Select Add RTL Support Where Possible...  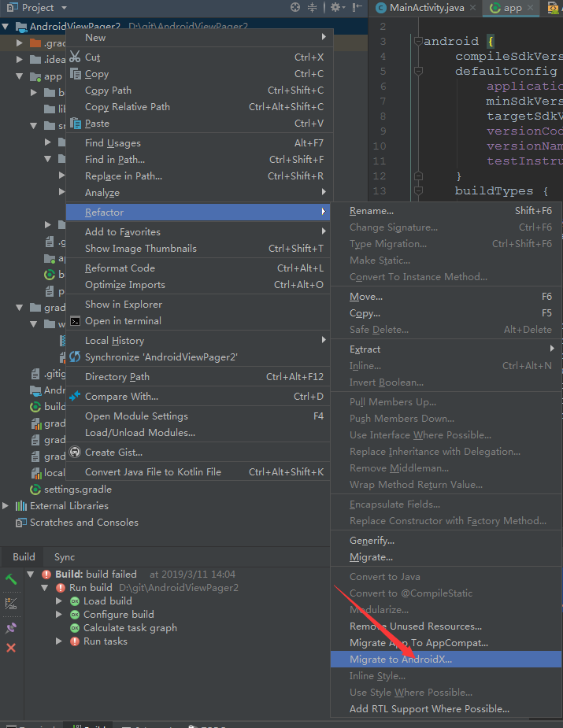click(446, 709)
